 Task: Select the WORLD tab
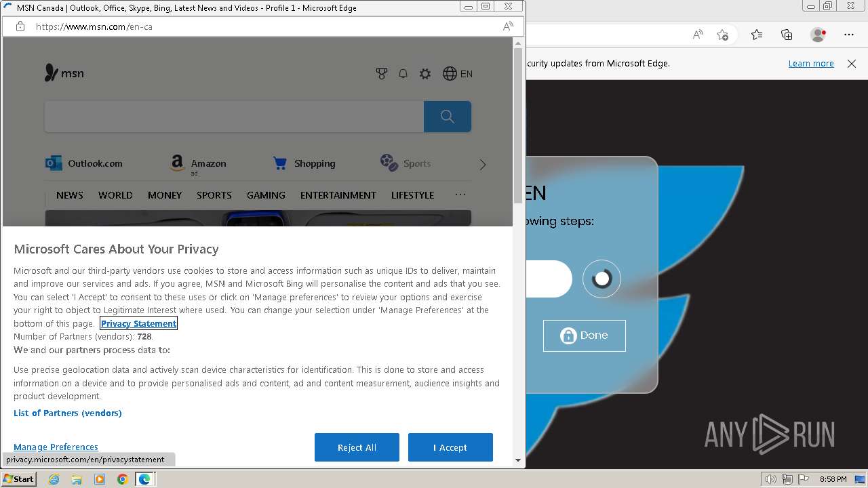(x=115, y=195)
